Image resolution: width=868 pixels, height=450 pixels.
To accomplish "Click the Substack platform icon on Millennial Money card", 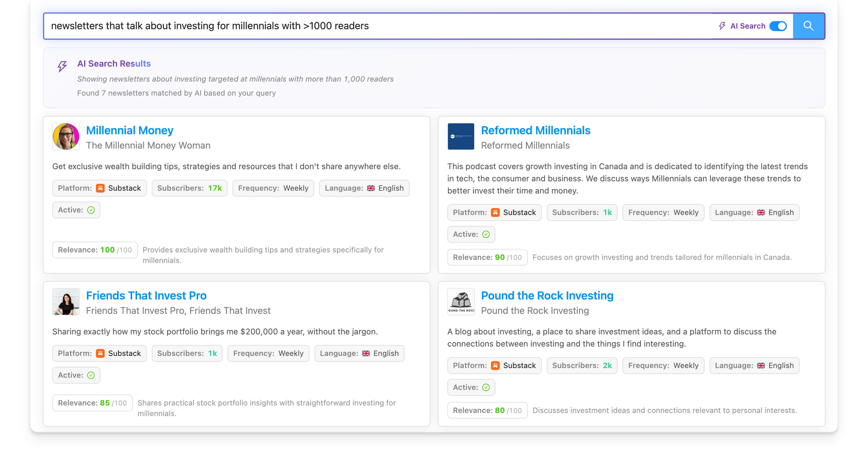I will pos(100,188).
